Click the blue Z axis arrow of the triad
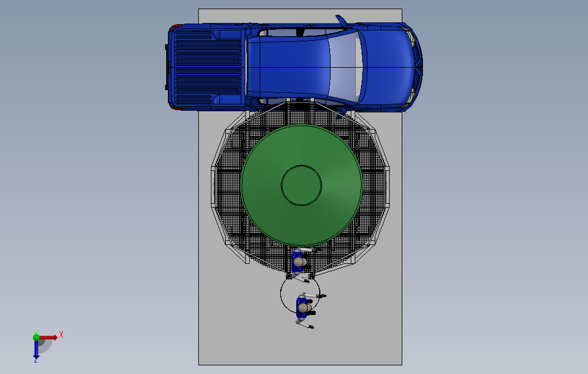Image resolution: width=588 pixels, height=374 pixels. click(x=36, y=350)
